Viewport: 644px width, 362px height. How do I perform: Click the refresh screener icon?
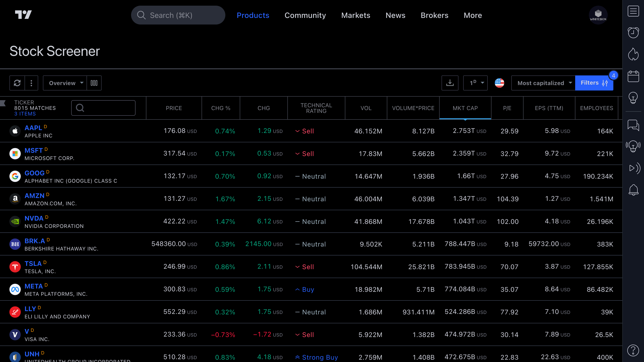click(x=17, y=83)
